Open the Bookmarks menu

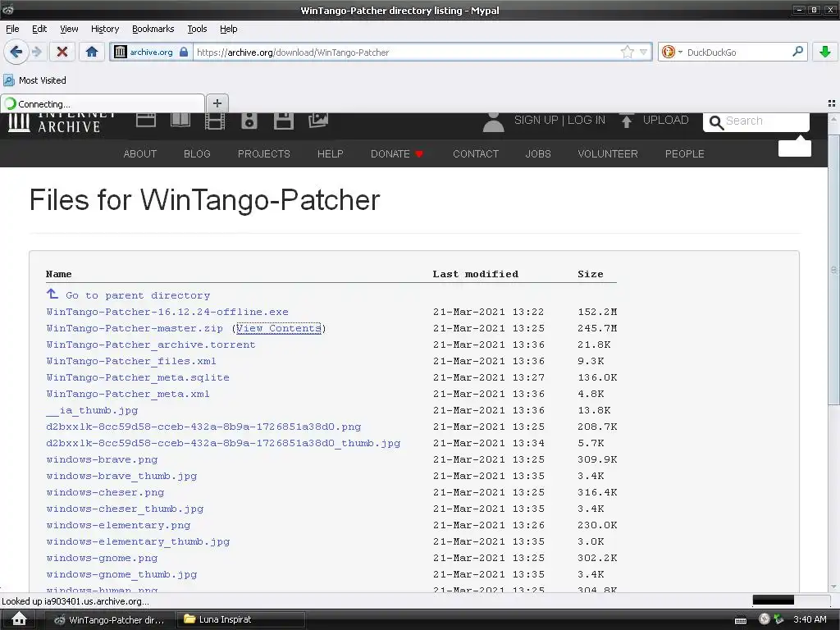point(153,29)
